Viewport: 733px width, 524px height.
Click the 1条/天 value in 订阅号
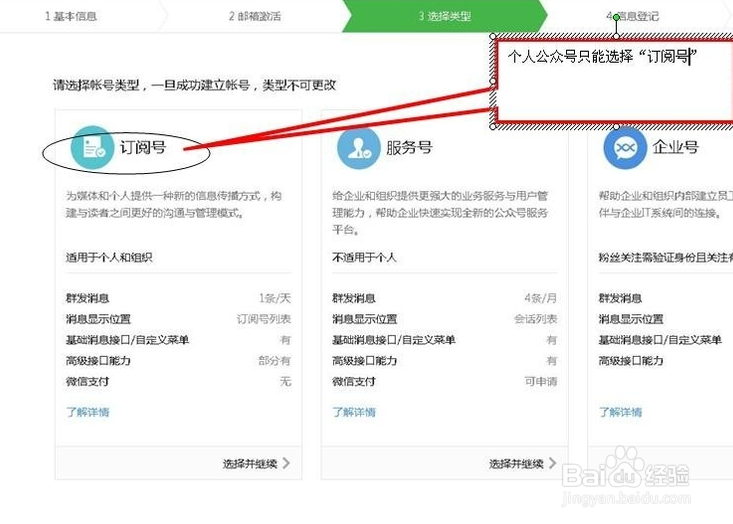point(275,298)
